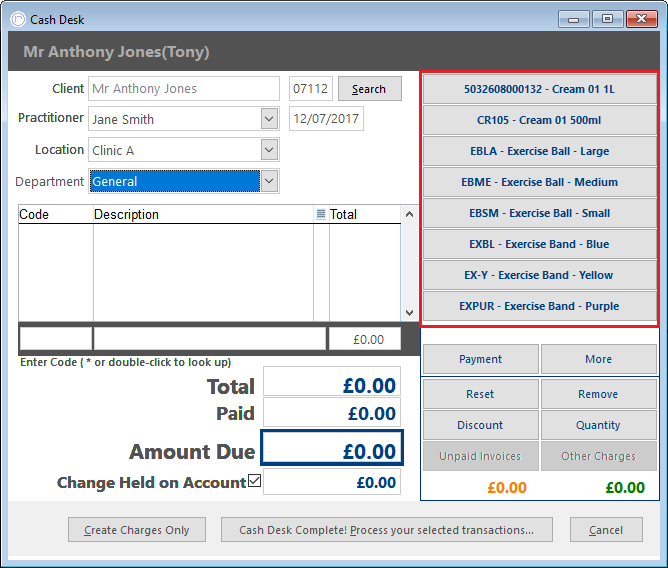Click the Enter Code lookup hint text
Viewport: 668px width, 568px height.
point(126,362)
